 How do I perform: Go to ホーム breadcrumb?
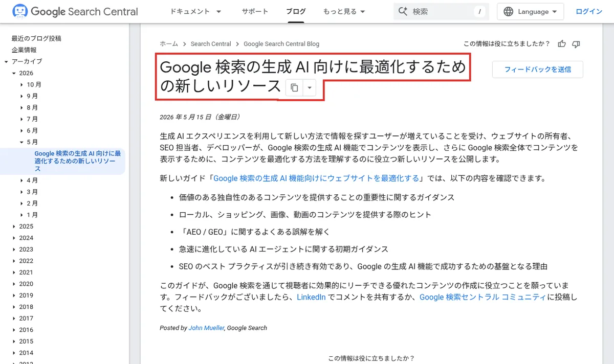(x=169, y=44)
